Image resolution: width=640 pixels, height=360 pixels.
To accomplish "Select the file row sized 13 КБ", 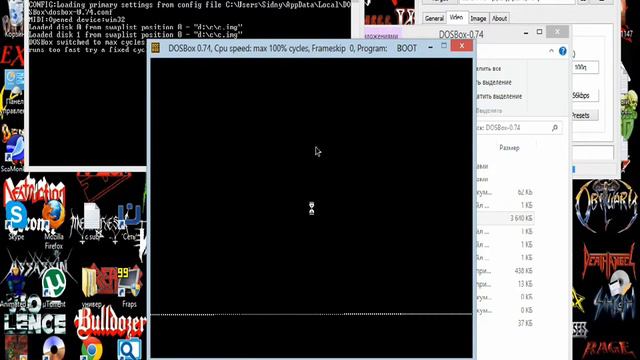I will [505, 284].
